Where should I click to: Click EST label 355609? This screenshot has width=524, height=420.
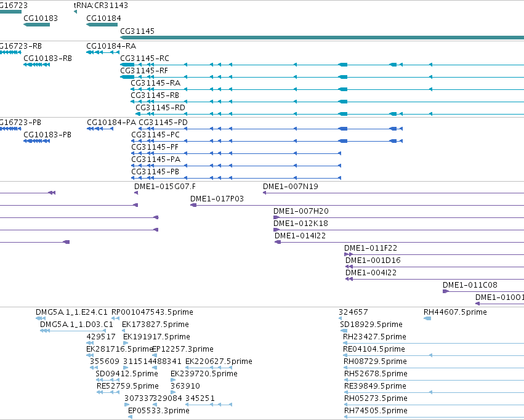click(x=105, y=361)
